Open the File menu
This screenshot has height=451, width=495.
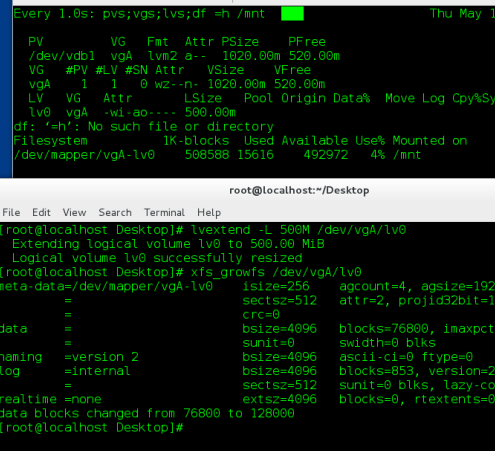[11, 212]
